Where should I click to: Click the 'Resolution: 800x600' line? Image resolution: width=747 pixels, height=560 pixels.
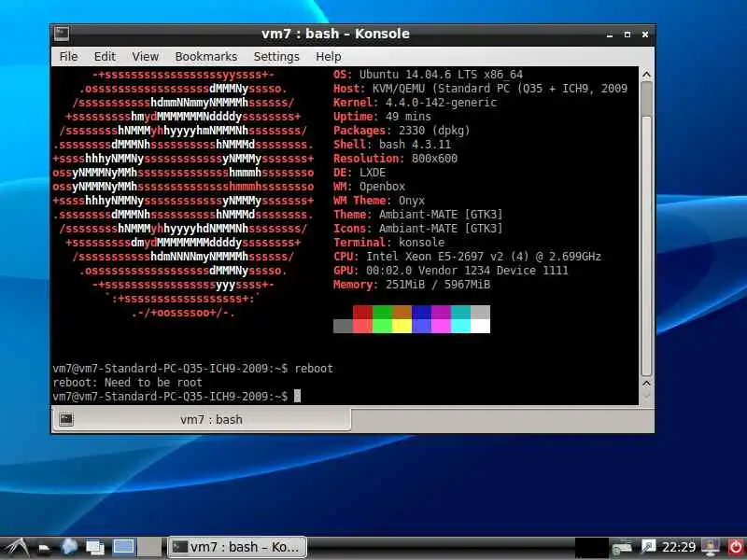[x=395, y=159]
